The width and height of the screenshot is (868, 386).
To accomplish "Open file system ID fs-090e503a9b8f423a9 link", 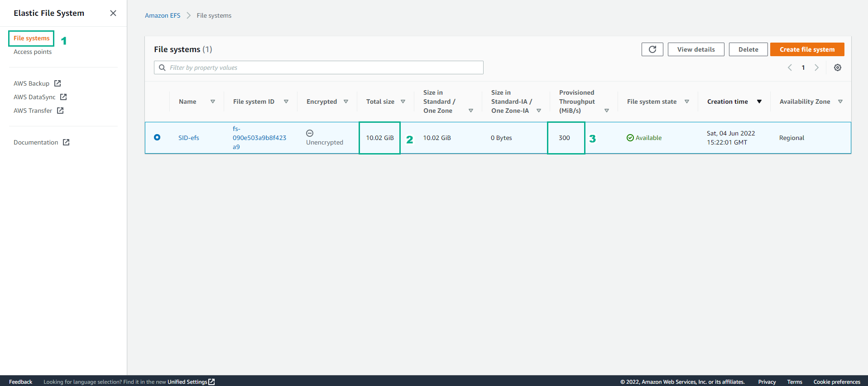I will click(x=259, y=138).
